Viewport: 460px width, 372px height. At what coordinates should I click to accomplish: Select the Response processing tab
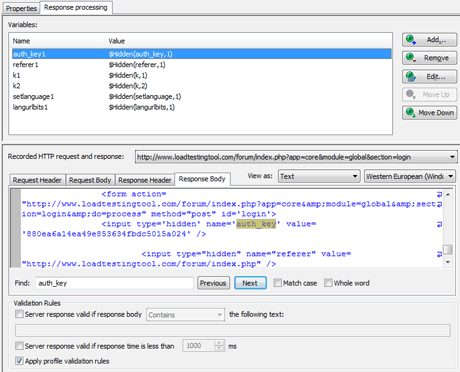[76, 7]
